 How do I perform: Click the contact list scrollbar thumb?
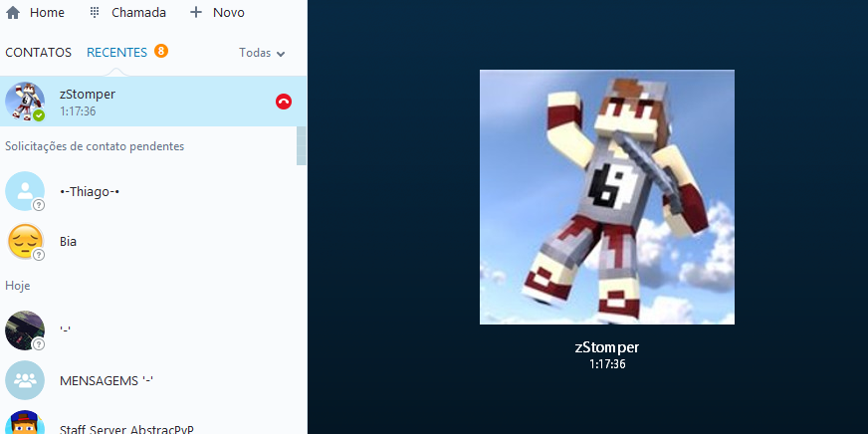pos(302,145)
